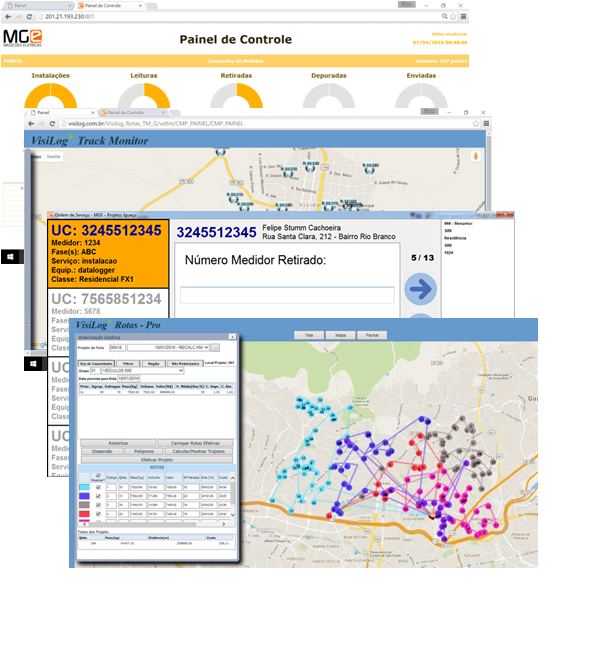Click the Polígonos button
The image size is (602, 658).
pos(144,452)
